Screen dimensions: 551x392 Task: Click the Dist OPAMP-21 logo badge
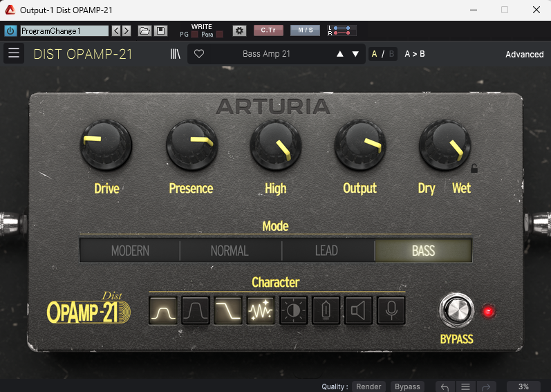point(88,308)
